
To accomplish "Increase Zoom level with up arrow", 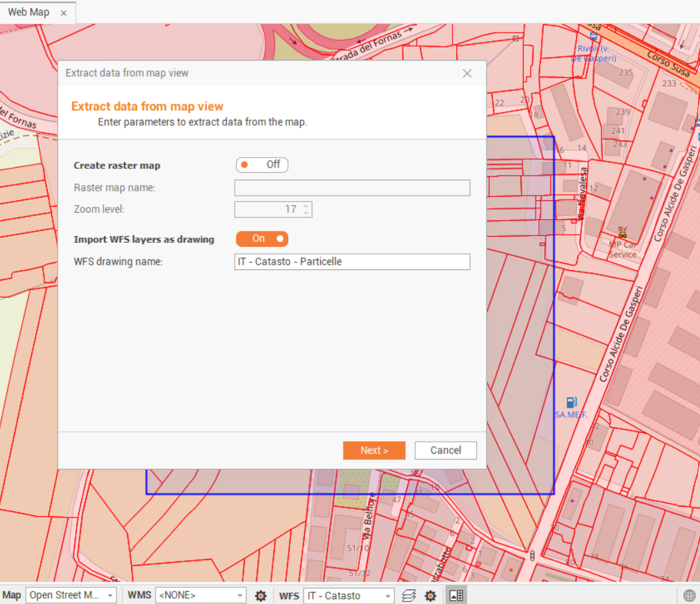I will (306, 206).
